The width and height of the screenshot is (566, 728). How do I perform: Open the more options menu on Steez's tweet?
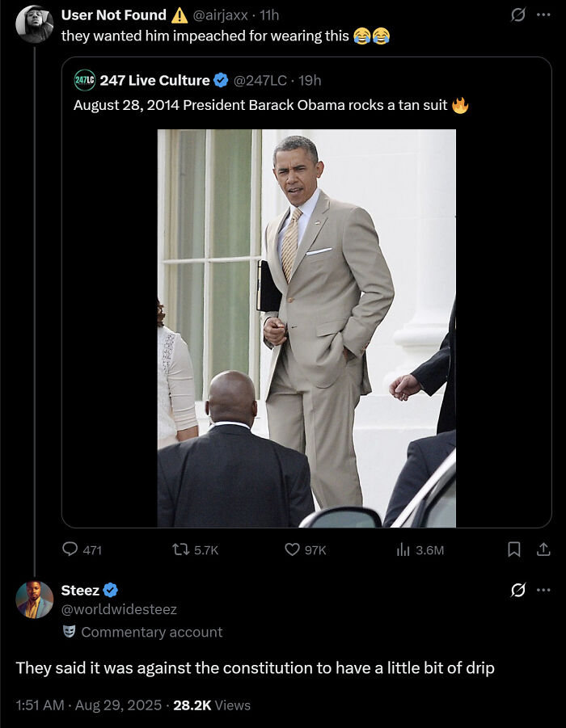(x=546, y=591)
